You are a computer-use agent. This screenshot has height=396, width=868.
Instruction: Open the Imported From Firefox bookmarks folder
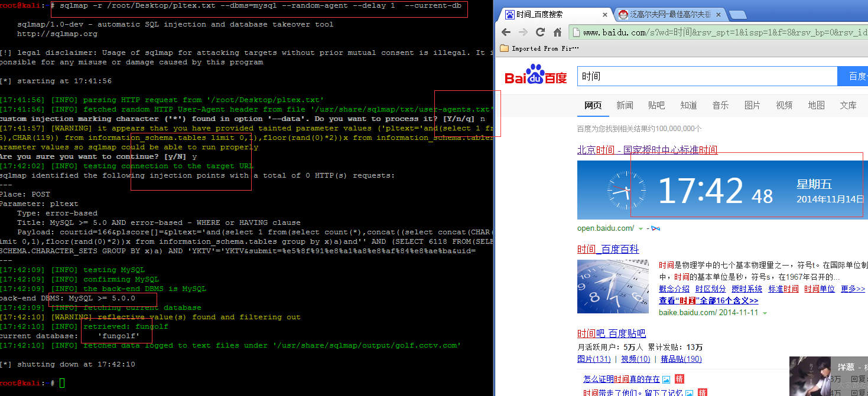click(x=539, y=48)
